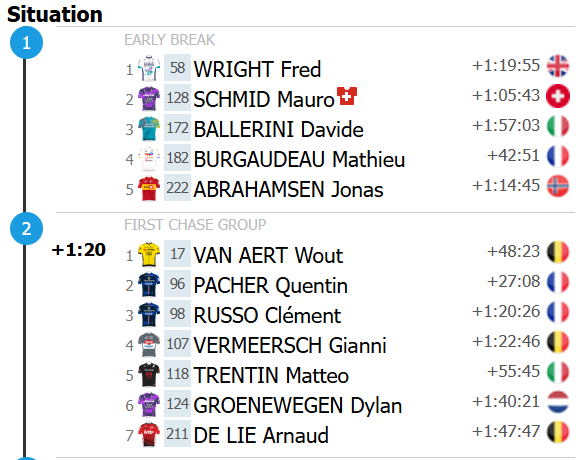
Task: Open rider WRIGHT Fred's profile link
Action: pos(257,69)
